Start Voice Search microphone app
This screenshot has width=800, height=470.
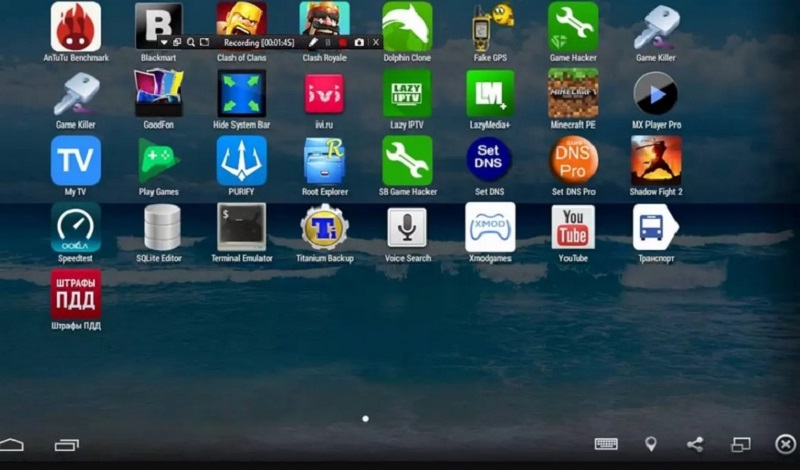407,227
